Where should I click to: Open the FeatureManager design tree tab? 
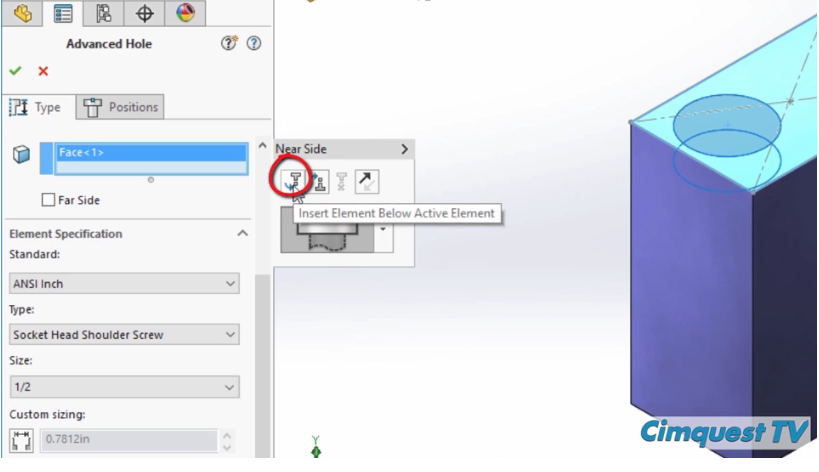point(22,13)
